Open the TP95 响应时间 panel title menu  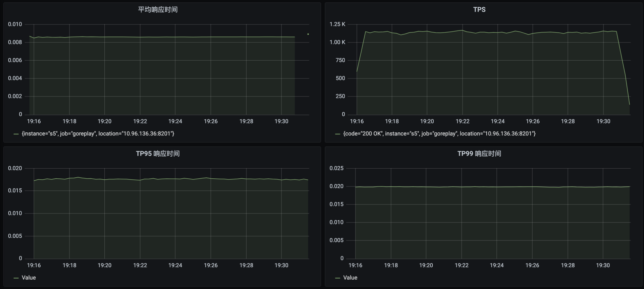coord(158,154)
